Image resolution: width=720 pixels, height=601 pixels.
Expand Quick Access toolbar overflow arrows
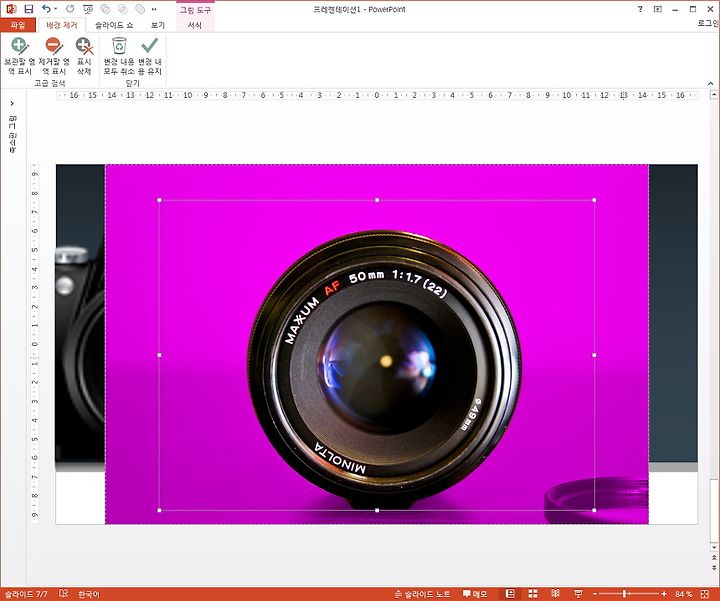click(154, 9)
